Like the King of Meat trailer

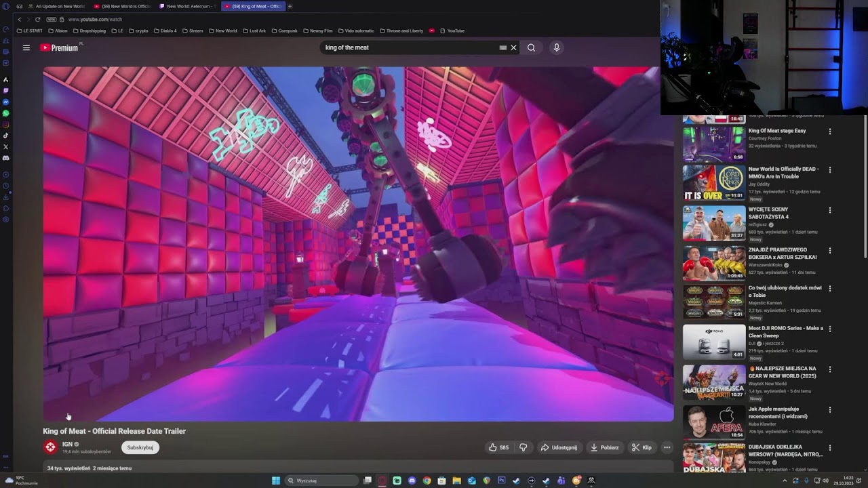click(498, 447)
